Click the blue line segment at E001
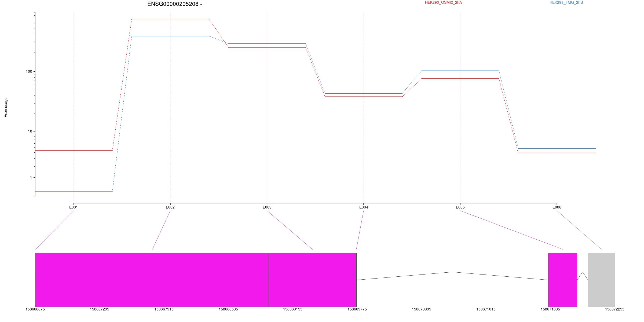 pos(74,191)
